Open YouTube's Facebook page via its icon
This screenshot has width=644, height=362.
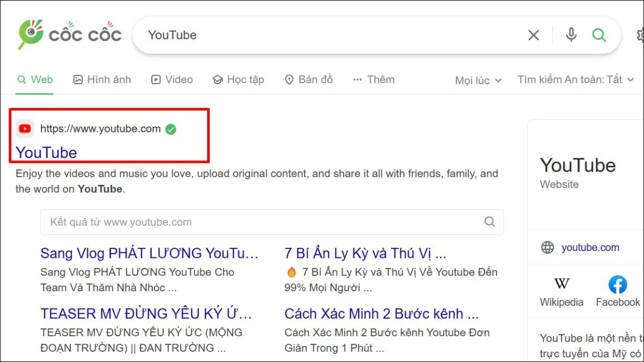pyautogui.click(x=617, y=285)
